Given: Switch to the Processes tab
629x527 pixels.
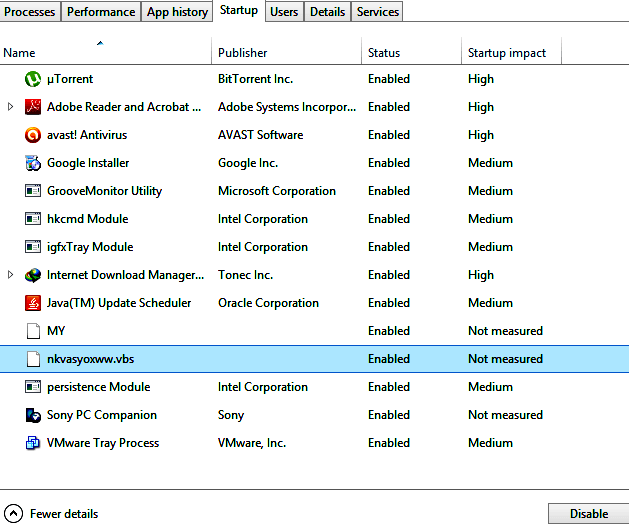Looking at the screenshot, I should 29,12.
